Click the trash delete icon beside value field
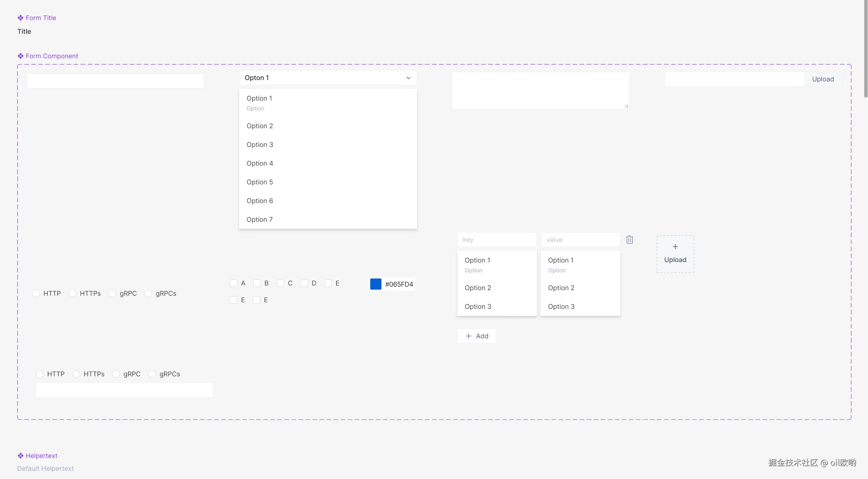The width and height of the screenshot is (868, 479). click(x=629, y=239)
